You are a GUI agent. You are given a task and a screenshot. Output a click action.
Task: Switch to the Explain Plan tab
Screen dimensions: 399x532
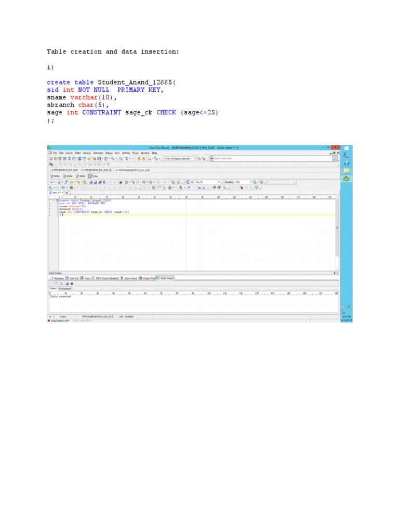click(147, 278)
